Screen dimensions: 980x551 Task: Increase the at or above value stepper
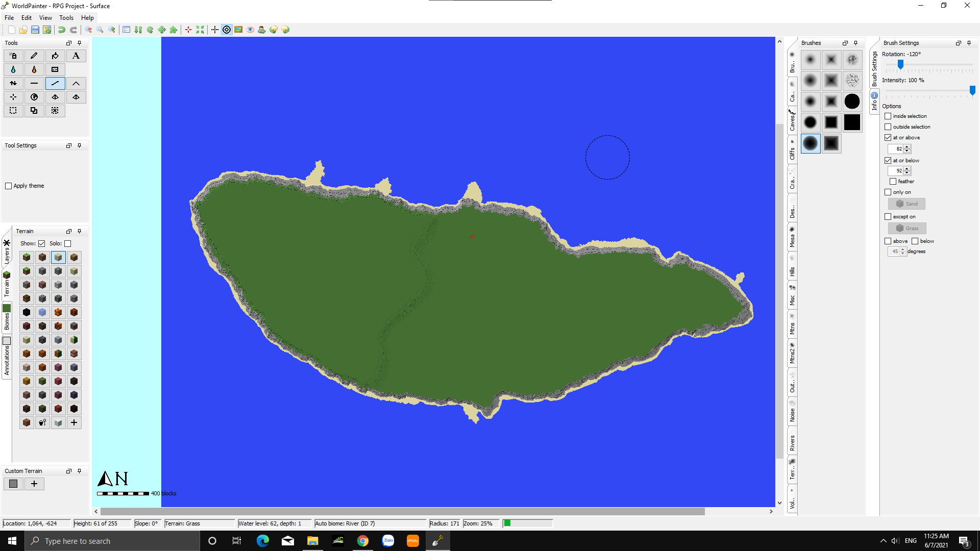907,147
